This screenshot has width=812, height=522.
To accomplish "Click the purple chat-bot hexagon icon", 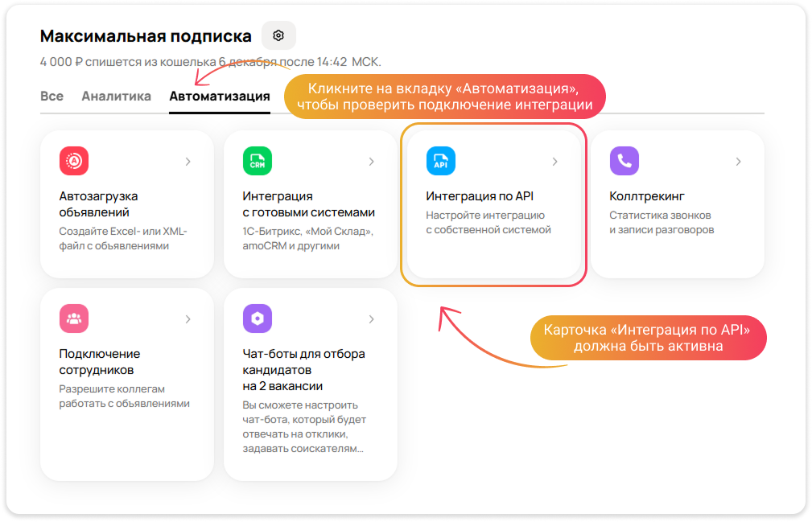I will 258,319.
